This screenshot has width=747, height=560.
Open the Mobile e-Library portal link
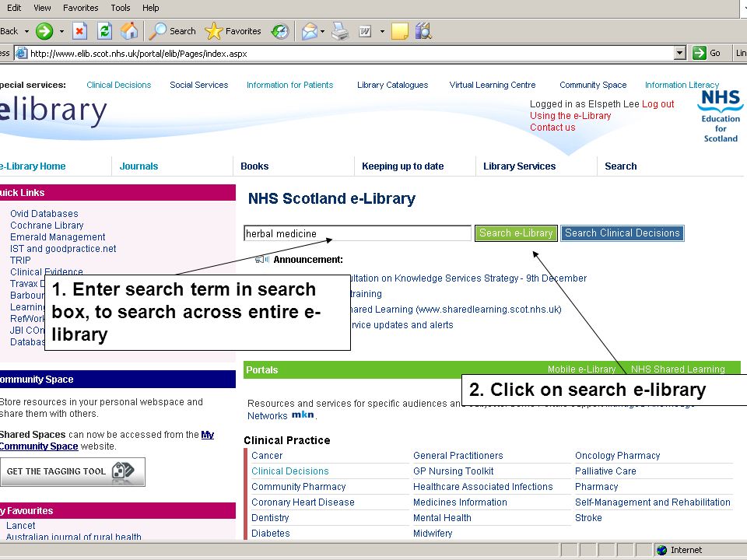[581, 369]
